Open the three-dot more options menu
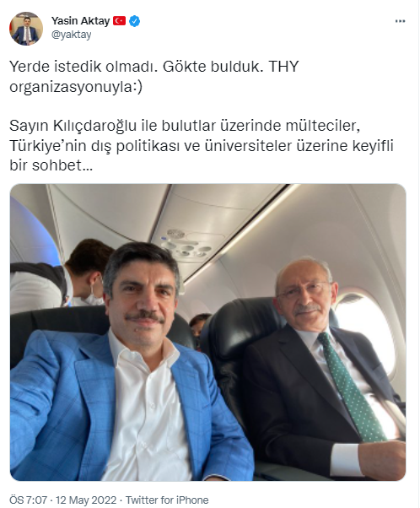This screenshot has height=508, width=420. 400,21
